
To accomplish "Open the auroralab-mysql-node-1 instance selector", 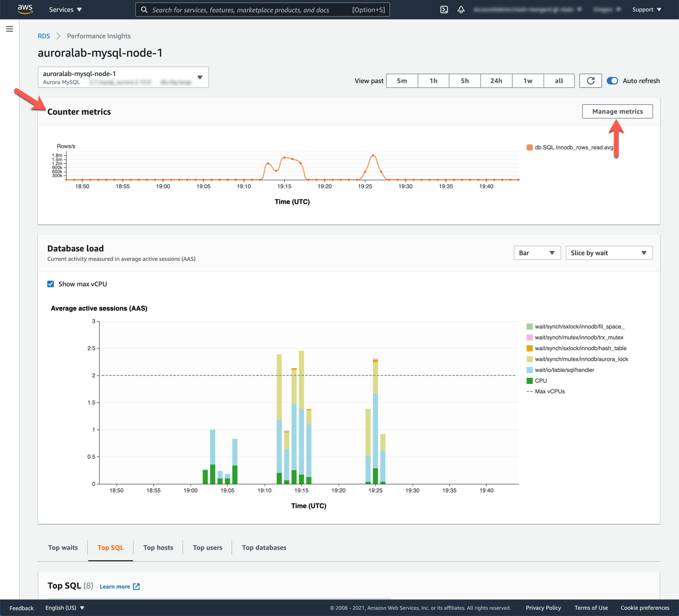I will [123, 77].
